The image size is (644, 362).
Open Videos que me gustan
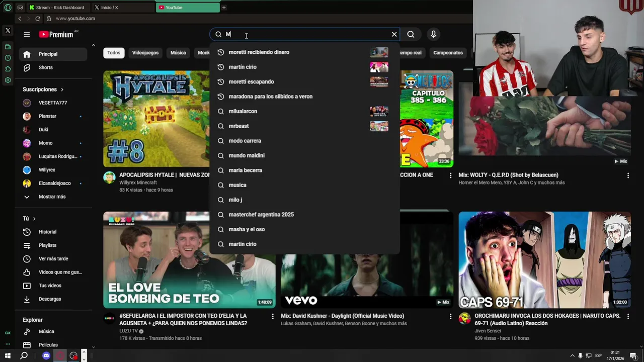coord(53,272)
